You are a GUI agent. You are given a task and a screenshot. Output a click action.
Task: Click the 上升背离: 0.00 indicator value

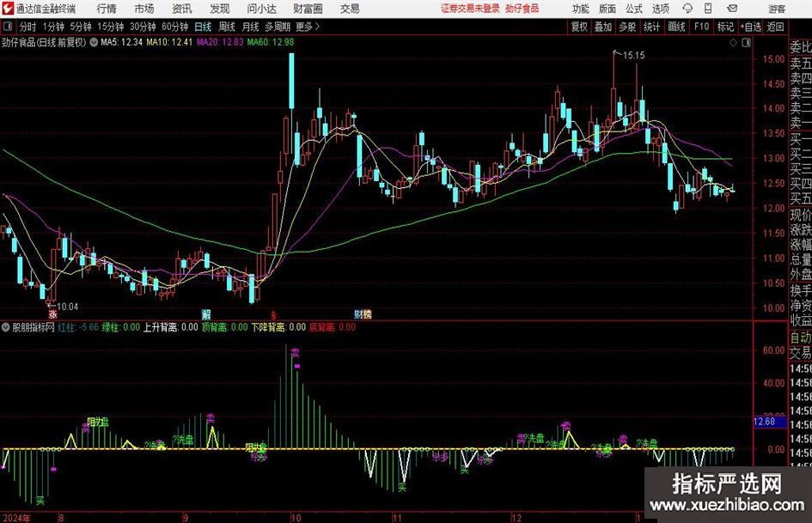(171, 327)
